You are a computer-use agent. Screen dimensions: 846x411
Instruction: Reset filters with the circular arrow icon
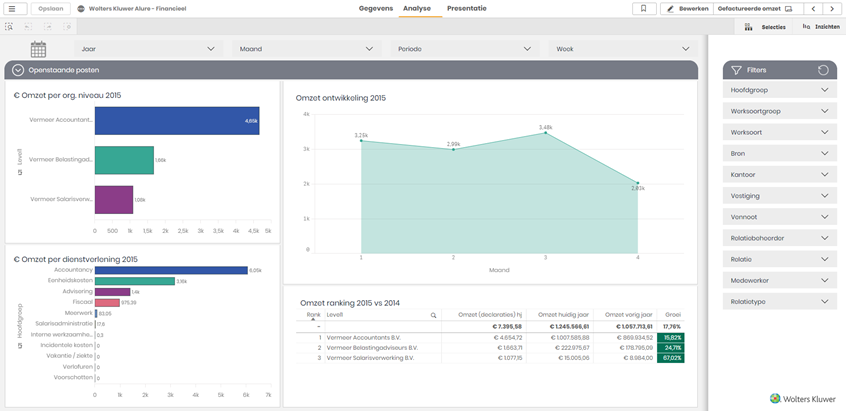pos(823,70)
